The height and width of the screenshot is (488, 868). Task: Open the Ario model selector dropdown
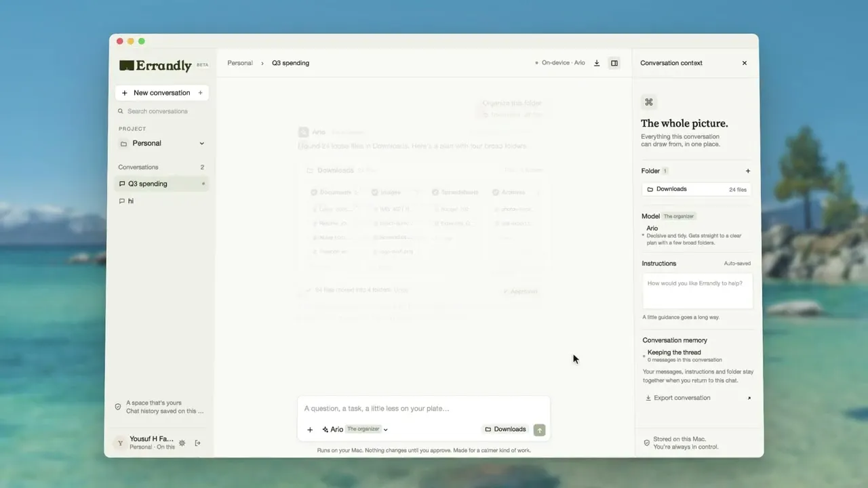(355, 430)
